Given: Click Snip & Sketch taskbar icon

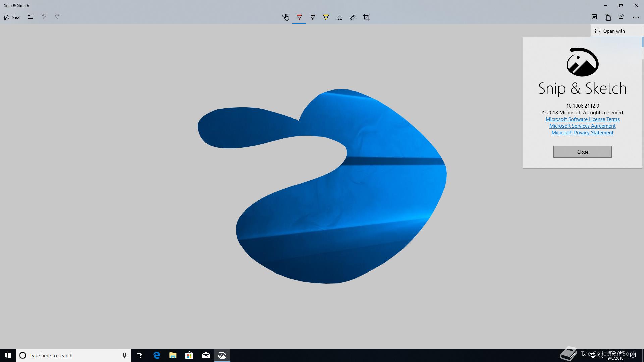Looking at the screenshot, I should tap(222, 355).
